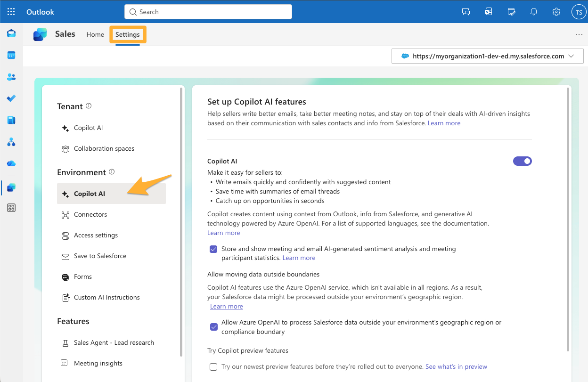Viewport: 588px width, 382px height.
Task: Open the Custom AI Instructions settings
Action: point(106,297)
